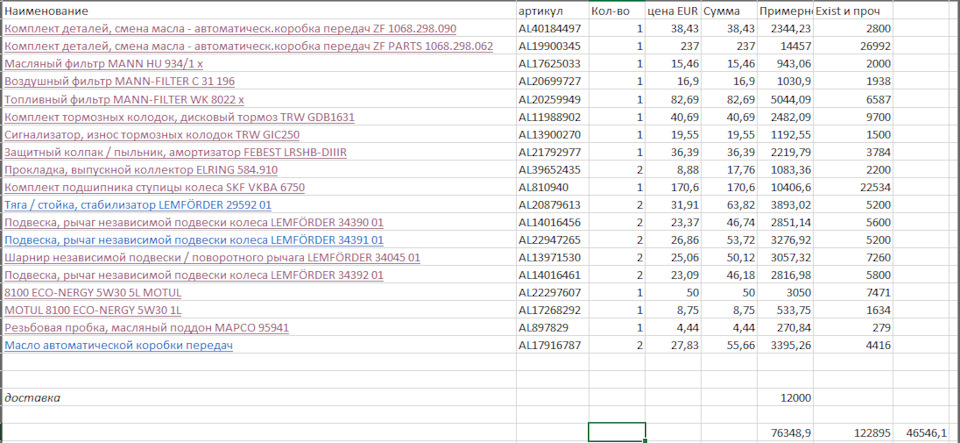This screenshot has height=443, width=960.
Task: Select article cell AL11988902
Action: tap(553, 117)
